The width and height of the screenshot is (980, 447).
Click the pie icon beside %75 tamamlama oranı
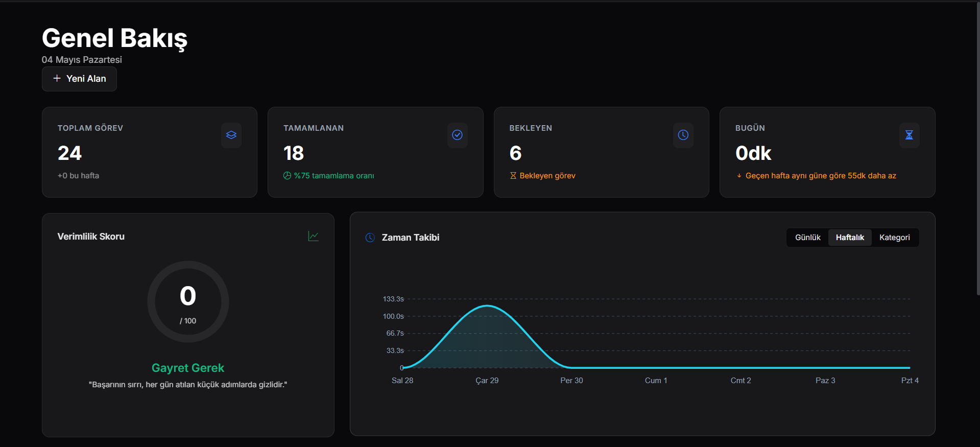pos(287,176)
